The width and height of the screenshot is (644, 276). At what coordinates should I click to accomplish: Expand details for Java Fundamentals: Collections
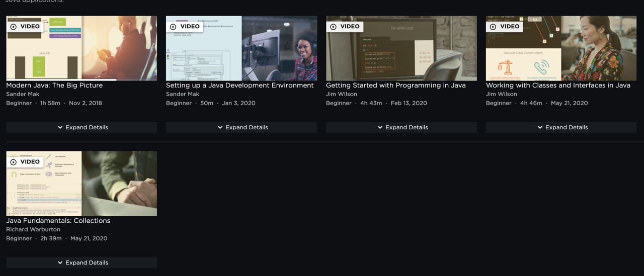[82, 262]
